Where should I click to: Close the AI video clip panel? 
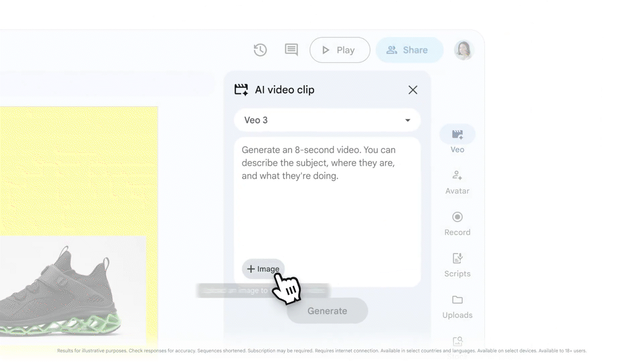[x=413, y=90]
